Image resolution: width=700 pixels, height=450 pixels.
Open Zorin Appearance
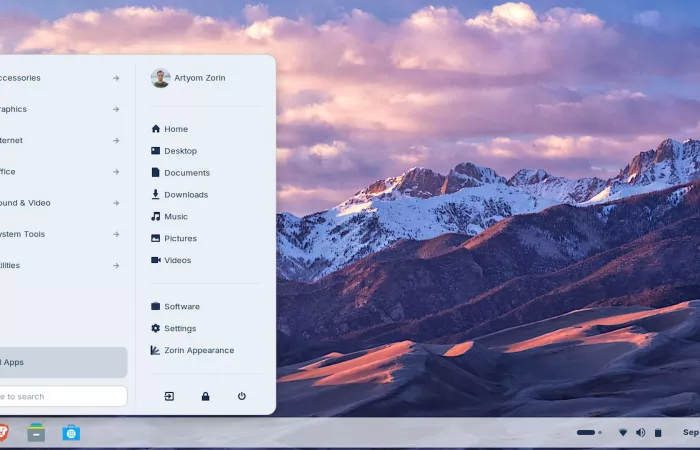(198, 350)
